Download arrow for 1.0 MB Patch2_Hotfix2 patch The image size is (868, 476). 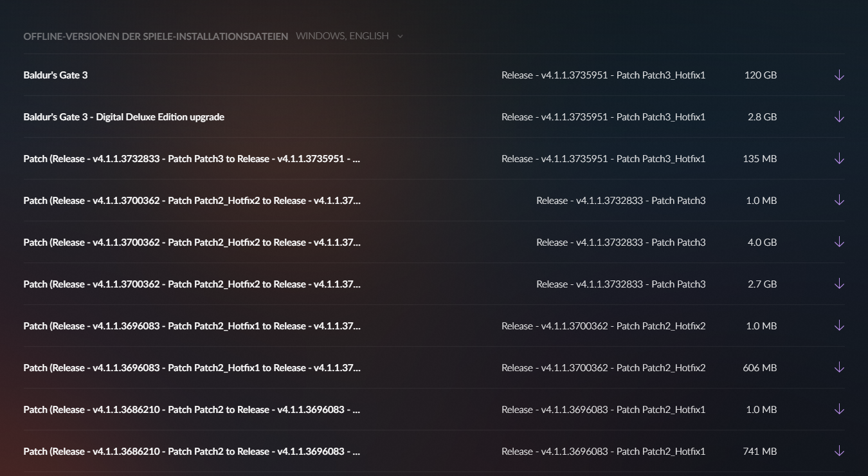(x=839, y=326)
